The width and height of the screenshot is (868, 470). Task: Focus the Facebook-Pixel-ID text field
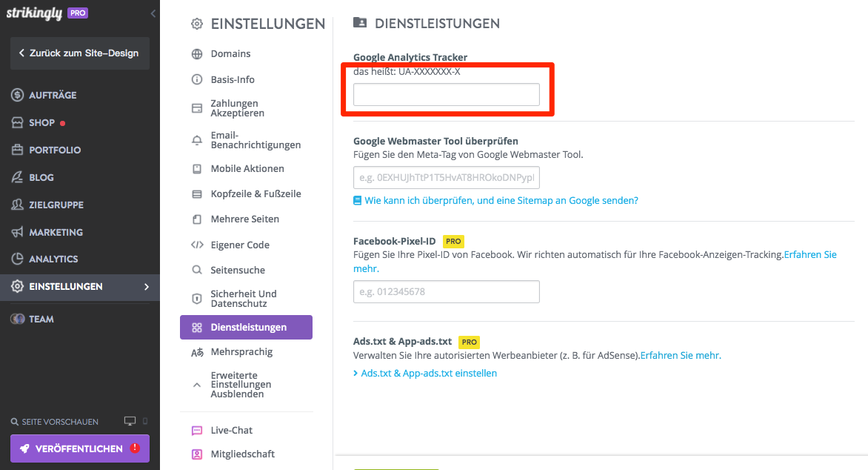[x=447, y=292]
